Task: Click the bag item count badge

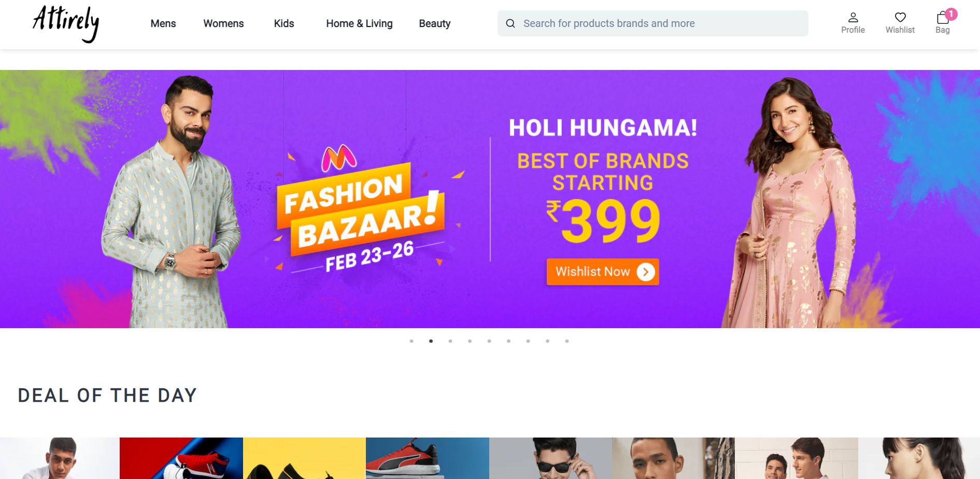Action: tap(951, 14)
